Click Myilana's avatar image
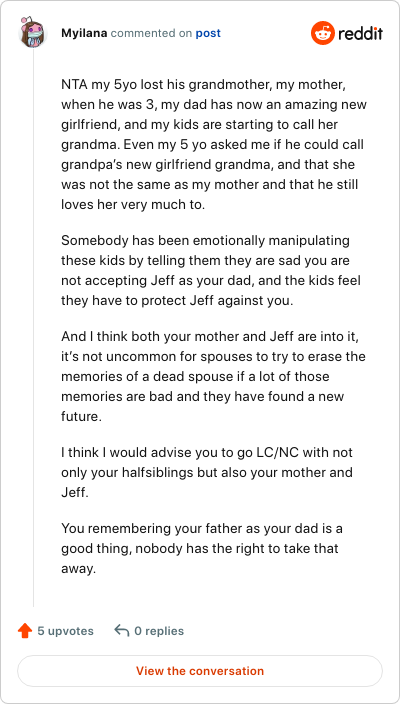The image size is (400, 704). pyautogui.click(x=33, y=32)
